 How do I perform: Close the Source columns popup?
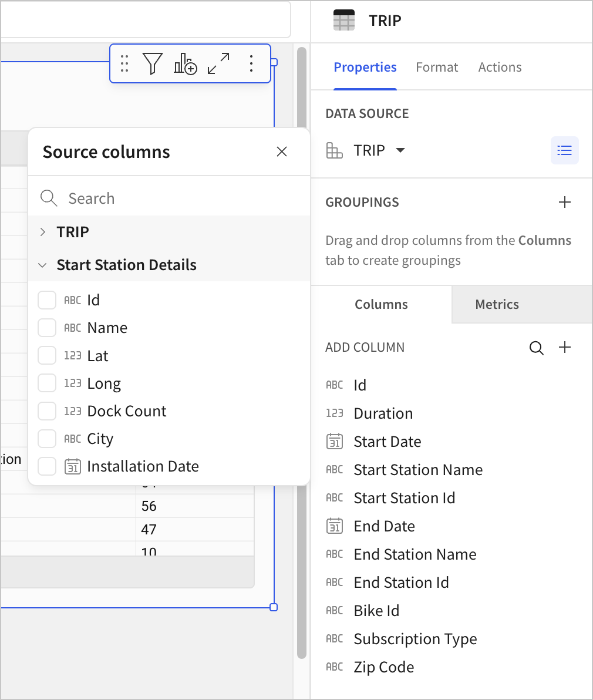point(282,152)
